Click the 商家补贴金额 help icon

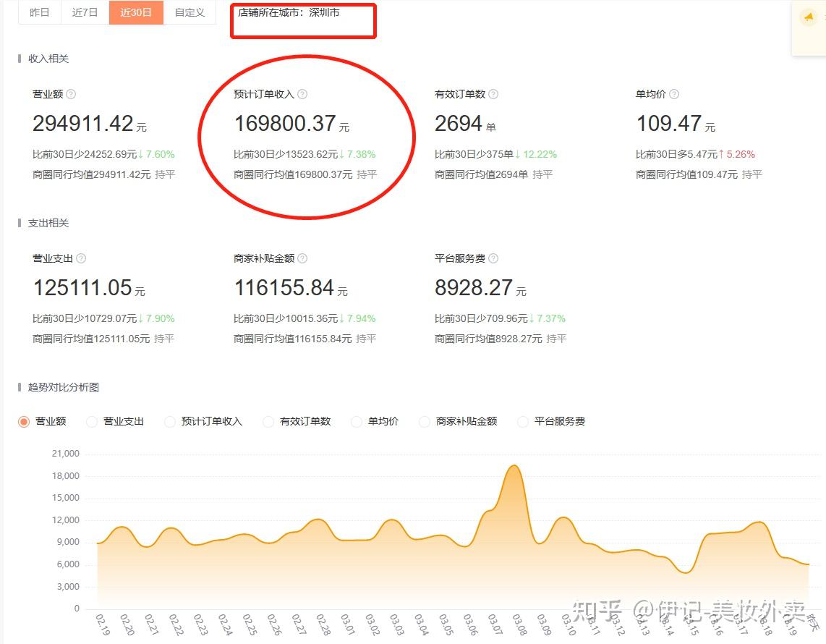click(x=302, y=258)
